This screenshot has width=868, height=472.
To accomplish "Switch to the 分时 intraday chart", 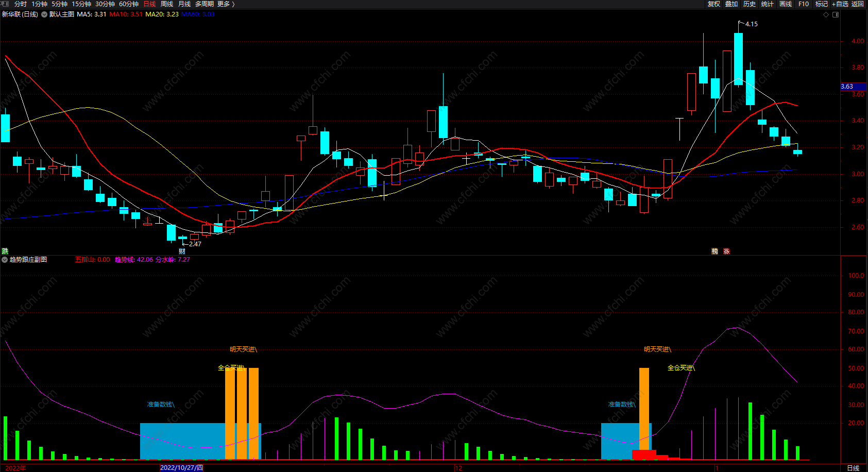I will [x=21, y=4].
